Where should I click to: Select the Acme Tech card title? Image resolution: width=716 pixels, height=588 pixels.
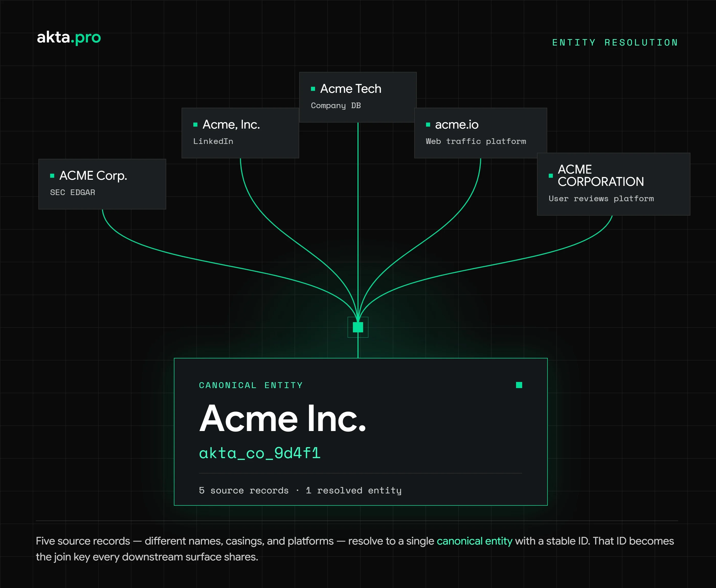(351, 89)
